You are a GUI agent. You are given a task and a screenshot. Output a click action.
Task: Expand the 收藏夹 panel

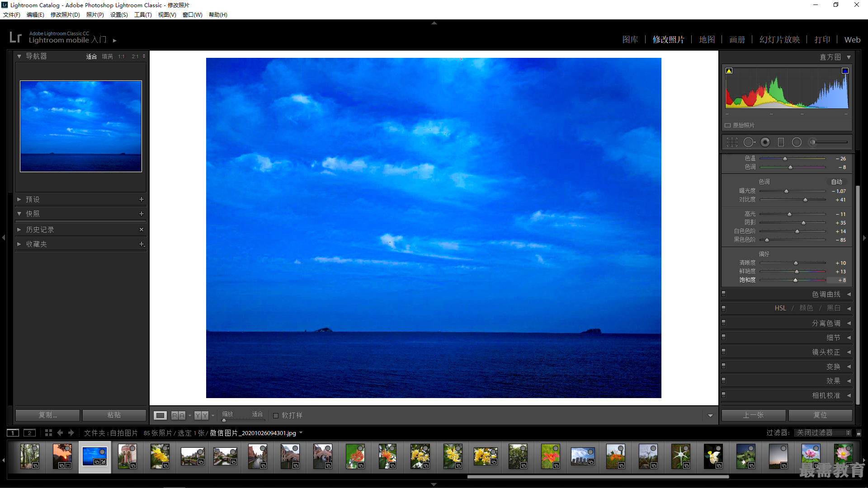tap(19, 244)
